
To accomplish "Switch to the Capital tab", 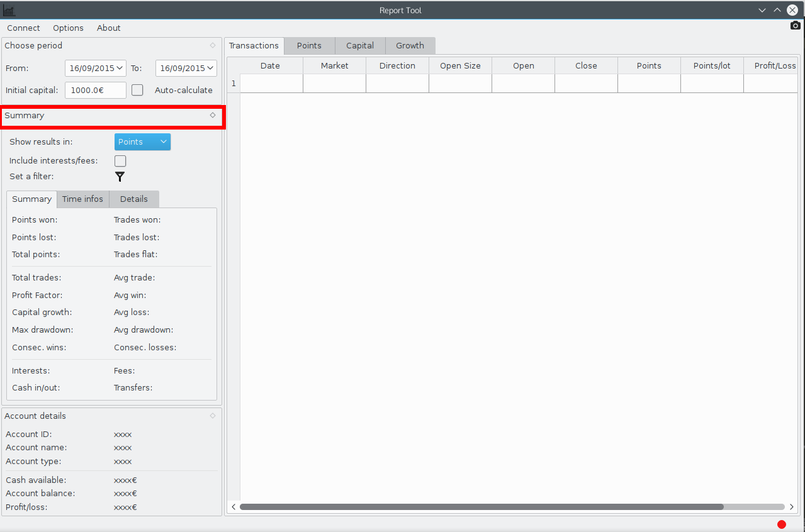I will [x=360, y=45].
